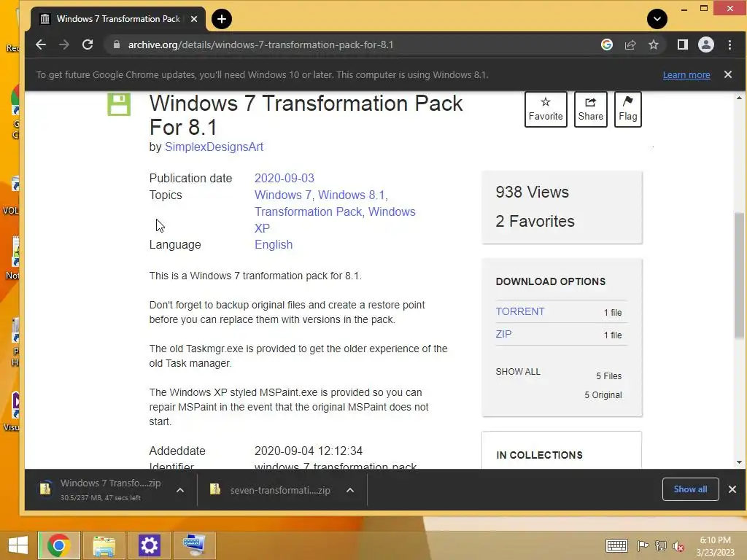Screen dimensions: 747x560
Task: Open the XP topic link
Action: click(262, 228)
